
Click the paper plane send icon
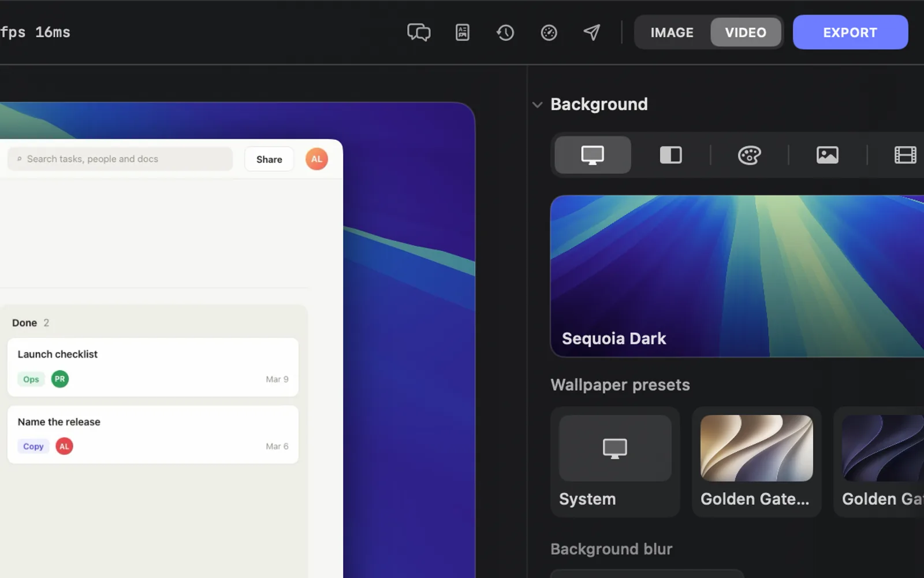(x=592, y=32)
